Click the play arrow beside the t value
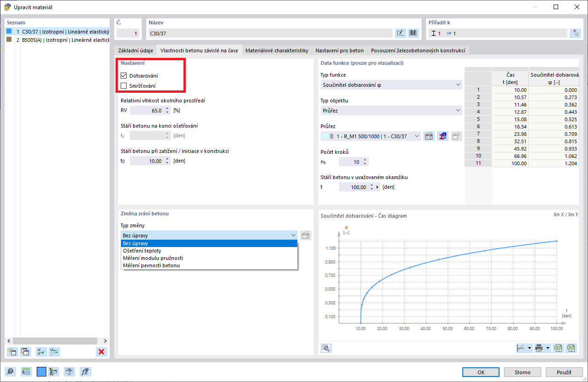Screen dimensions: 588x382 pos(377,187)
